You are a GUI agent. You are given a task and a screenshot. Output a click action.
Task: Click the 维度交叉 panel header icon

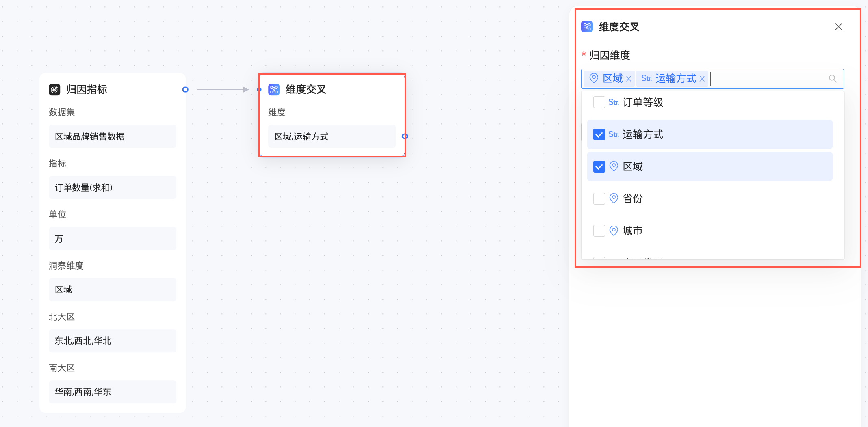(587, 27)
